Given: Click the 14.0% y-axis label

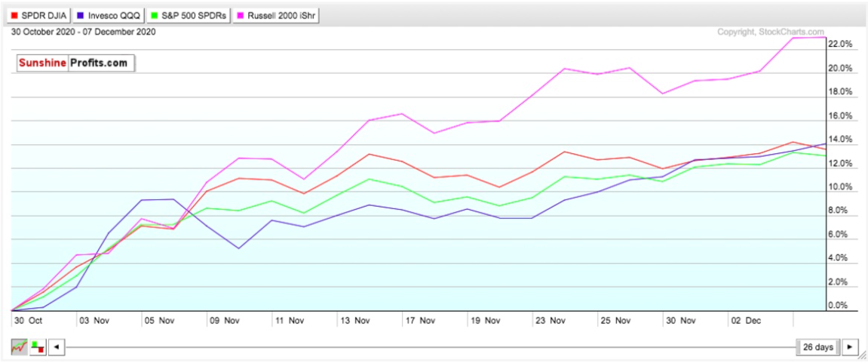Looking at the screenshot, I should (840, 140).
